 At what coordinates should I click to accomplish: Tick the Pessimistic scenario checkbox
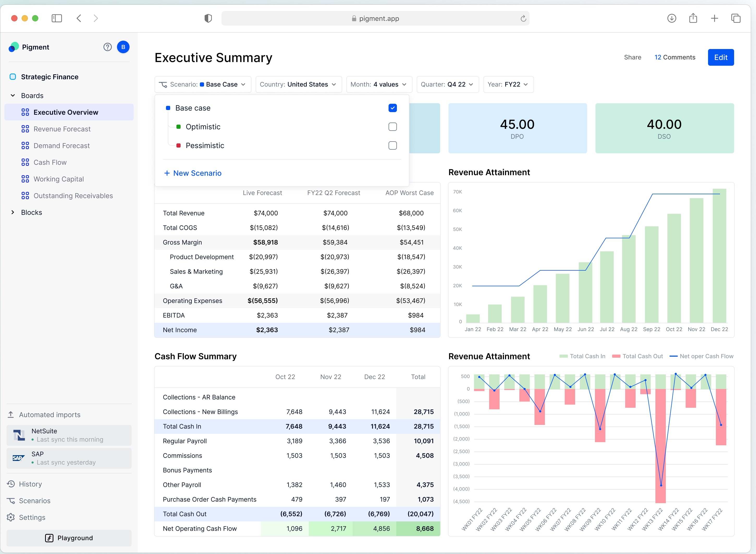392,145
